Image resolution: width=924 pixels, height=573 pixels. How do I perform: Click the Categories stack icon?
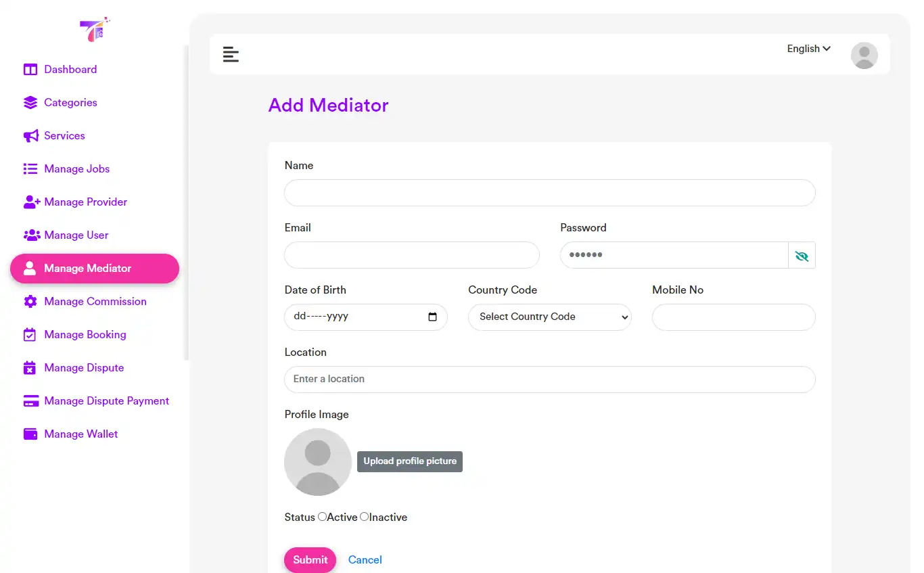(x=30, y=102)
